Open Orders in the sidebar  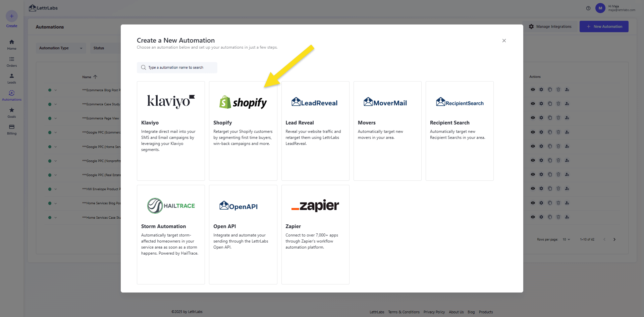click(12, 62)
